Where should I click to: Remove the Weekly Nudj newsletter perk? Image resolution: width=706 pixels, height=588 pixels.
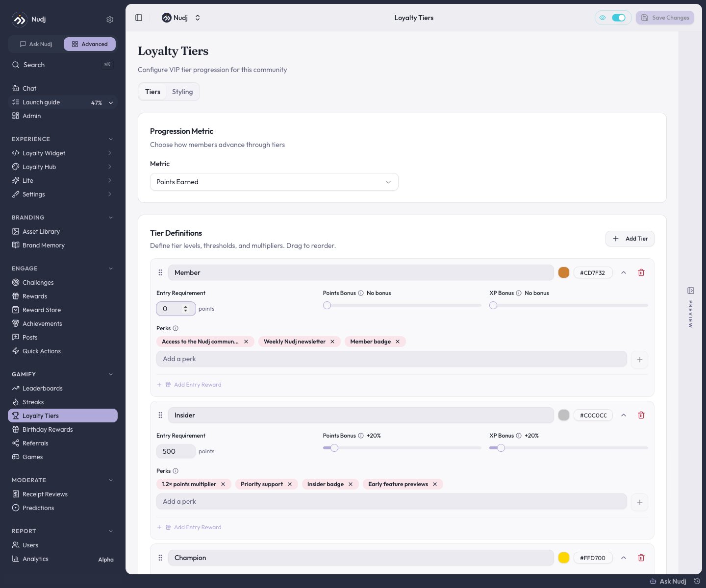(x=332, y=342)
